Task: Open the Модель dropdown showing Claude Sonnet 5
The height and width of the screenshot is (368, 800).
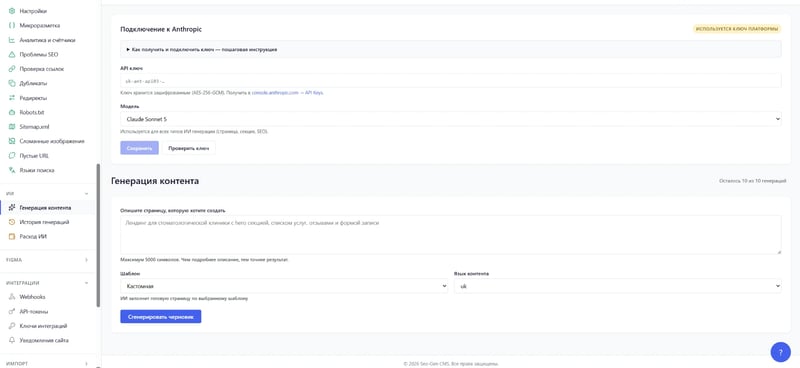Action: tap(451, 119)
